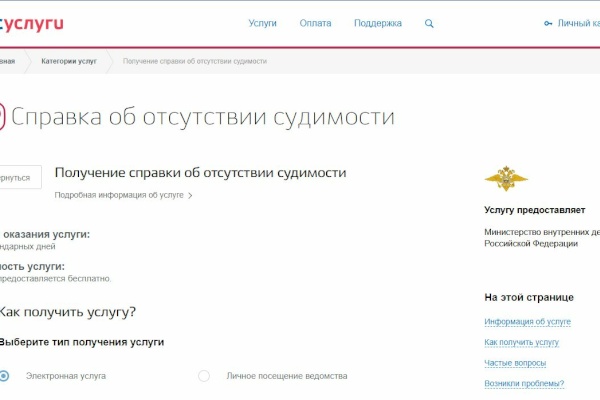The width and height of the screenshot is (600, 400).
Task: Click the Справка об отсутствии судимости heading
Action: 203,117
